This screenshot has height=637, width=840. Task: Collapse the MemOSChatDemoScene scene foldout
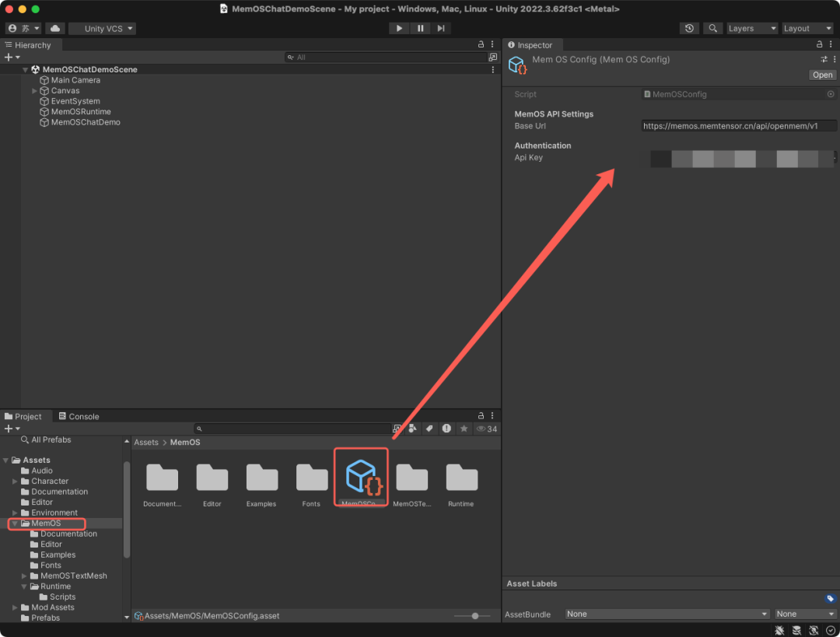tap(25, 70)
